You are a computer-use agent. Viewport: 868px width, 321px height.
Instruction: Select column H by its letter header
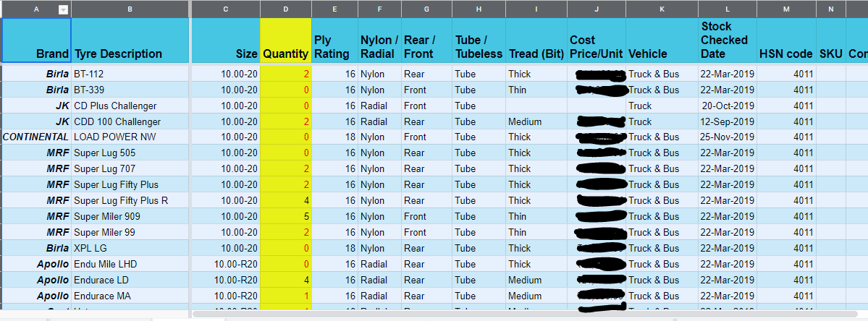point(479,9)
